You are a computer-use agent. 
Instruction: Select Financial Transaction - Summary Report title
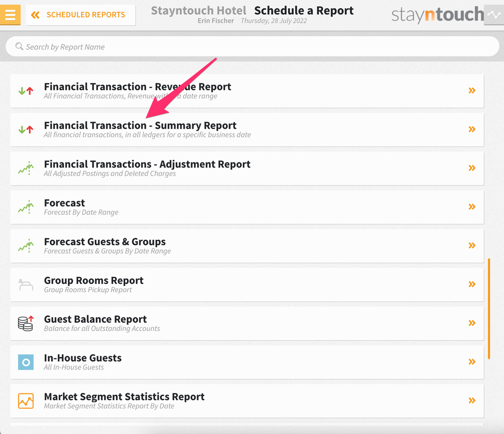pyautogui.click(x=140, y=125)
